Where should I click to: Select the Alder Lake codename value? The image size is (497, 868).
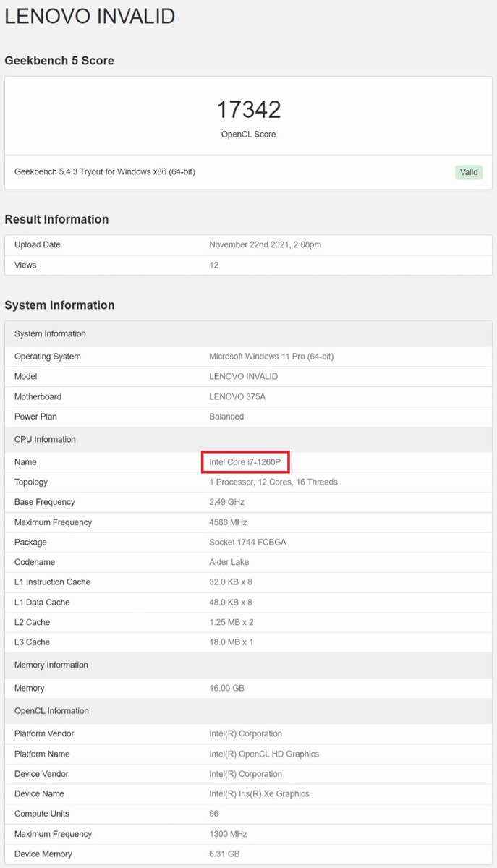(x=229, y=562)
